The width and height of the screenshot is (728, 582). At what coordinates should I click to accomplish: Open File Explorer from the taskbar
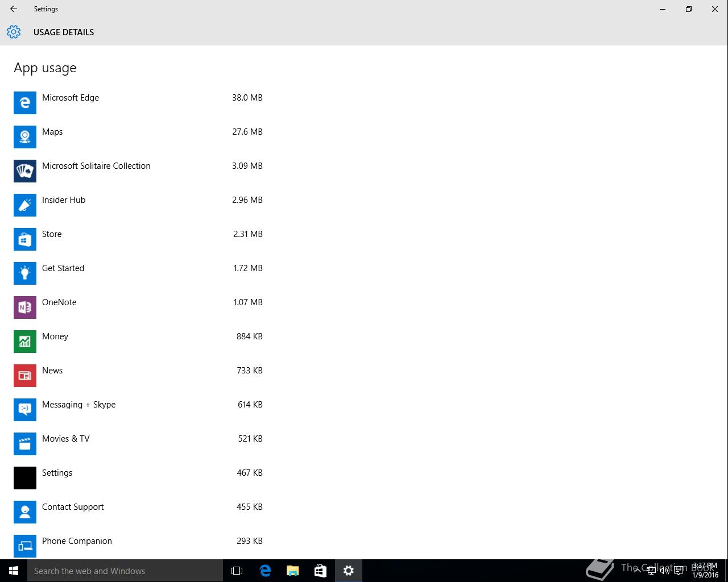(x=293, y=571)
